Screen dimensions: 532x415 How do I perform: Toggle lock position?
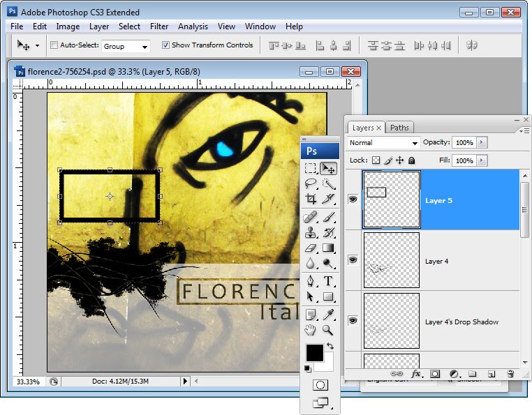point(399,160)
